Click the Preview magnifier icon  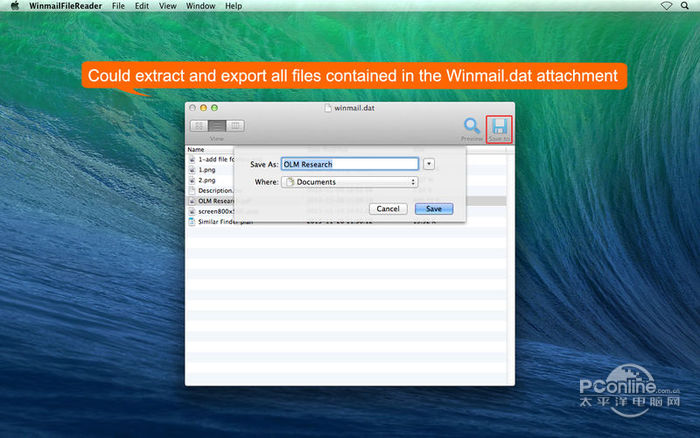471,128
